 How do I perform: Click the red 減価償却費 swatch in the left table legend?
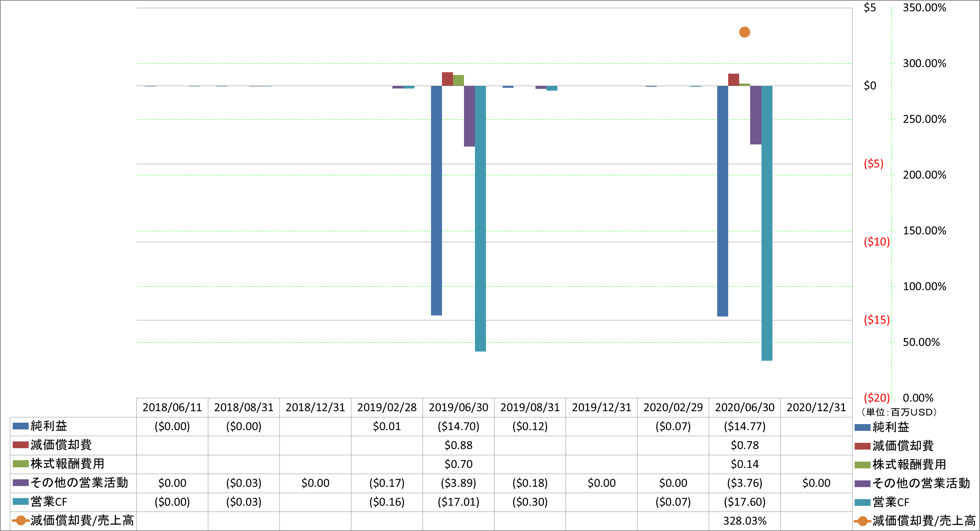21,445
